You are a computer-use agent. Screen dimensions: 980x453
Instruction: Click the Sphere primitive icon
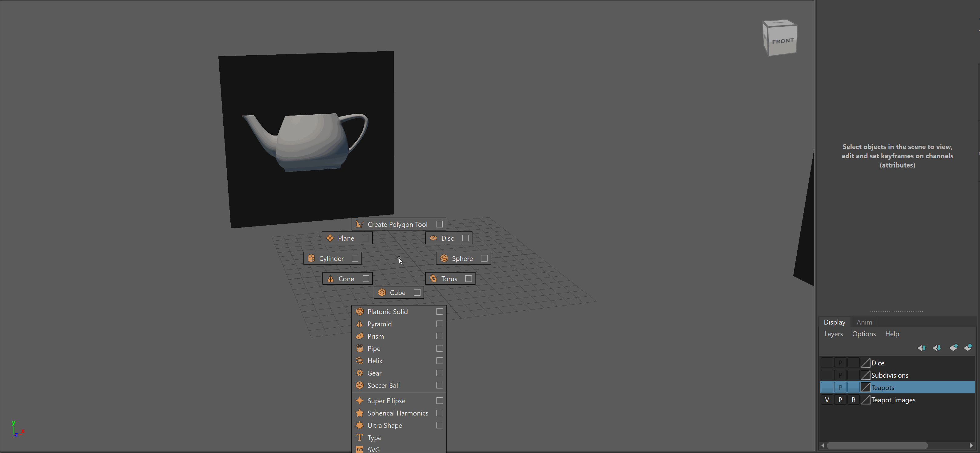click(444, 258)
